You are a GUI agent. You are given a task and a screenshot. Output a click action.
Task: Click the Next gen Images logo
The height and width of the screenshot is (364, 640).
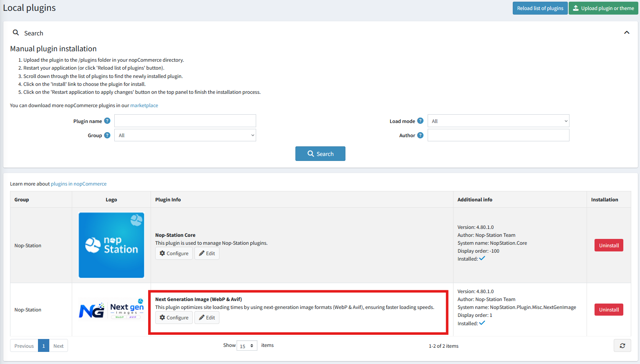[111, 309]
